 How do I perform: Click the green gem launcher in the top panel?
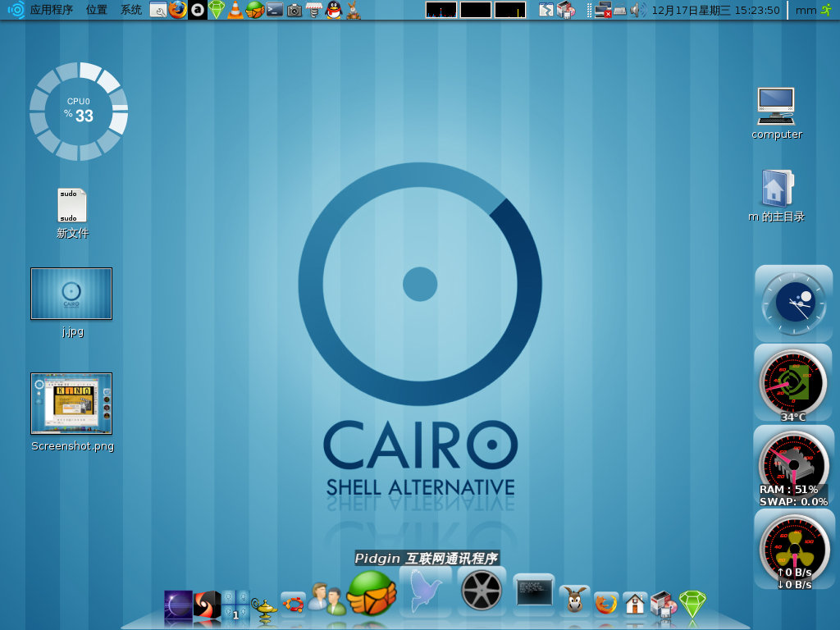217,10
